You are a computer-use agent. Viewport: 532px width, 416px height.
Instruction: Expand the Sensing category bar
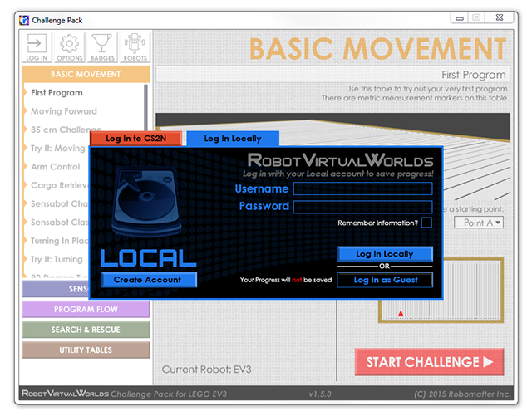point(56,289)
